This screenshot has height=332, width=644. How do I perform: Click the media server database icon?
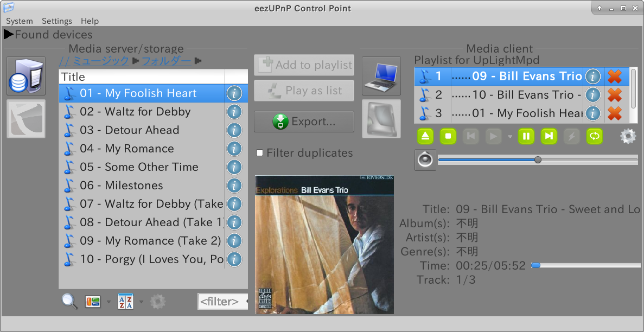(25, 75)
